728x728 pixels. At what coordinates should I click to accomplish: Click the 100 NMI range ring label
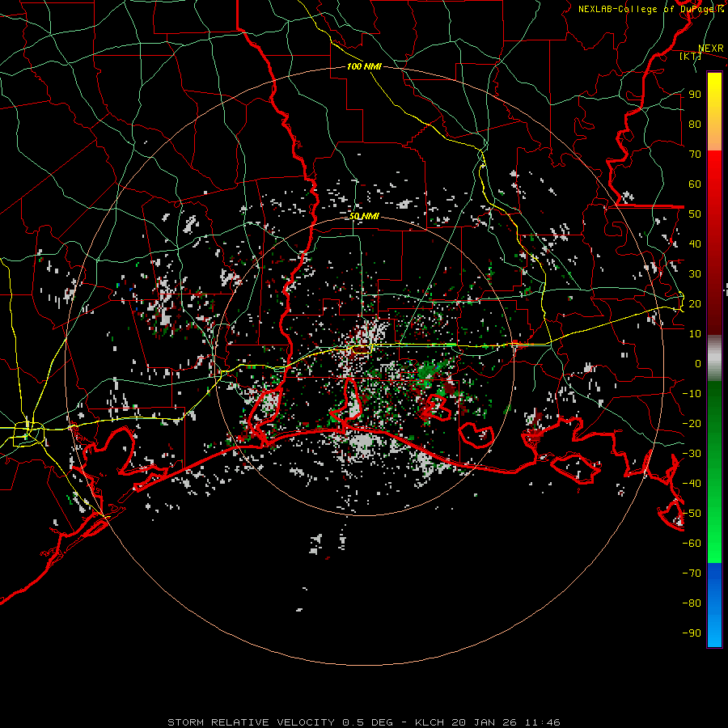(364, 66)
